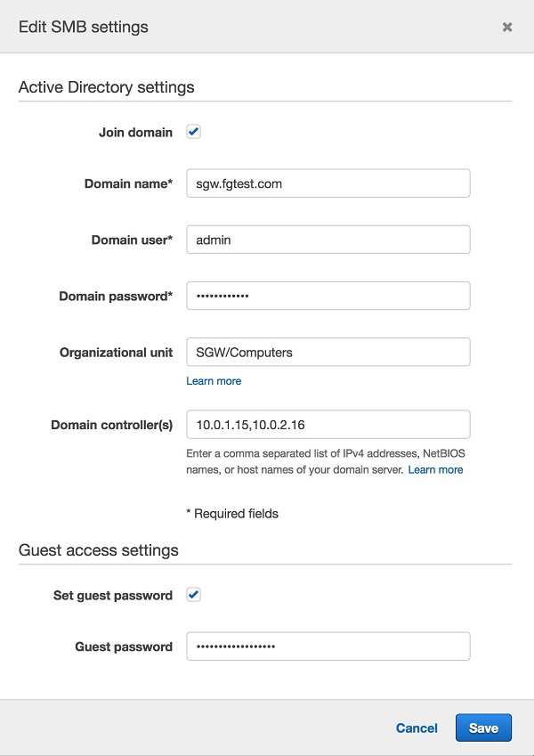Screen dimensions: 534x756
Task: Select the Domain password input box
Action: 328,296
